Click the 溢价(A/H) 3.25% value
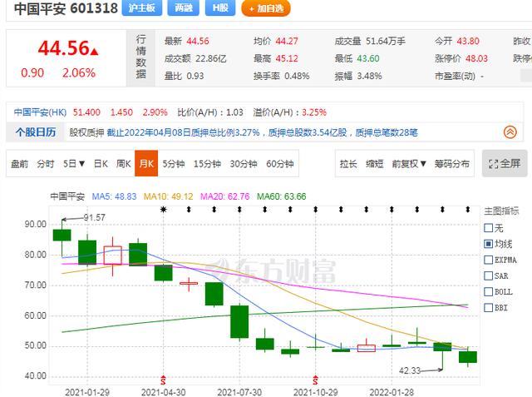Image resolution: width=532 pixels, height=397 pixels. (x=314, y=112)
